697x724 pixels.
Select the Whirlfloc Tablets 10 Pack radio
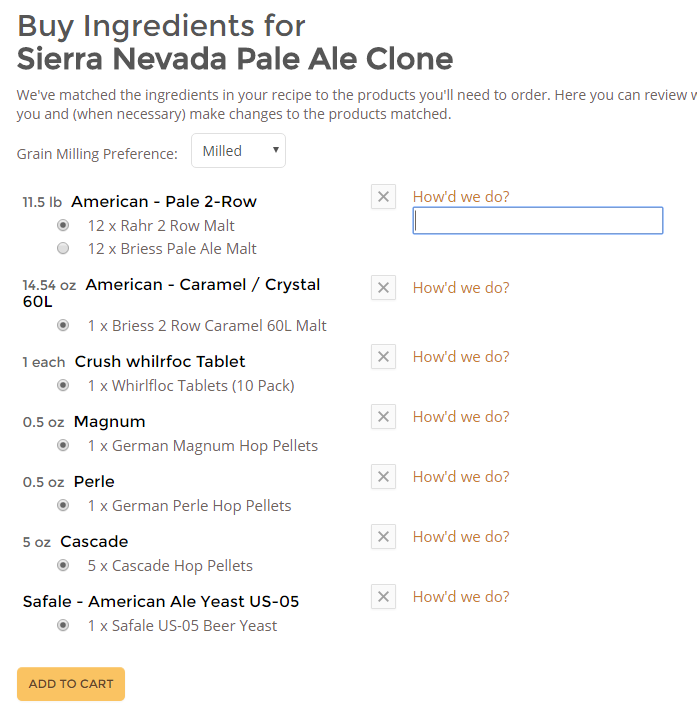[64, 386]
